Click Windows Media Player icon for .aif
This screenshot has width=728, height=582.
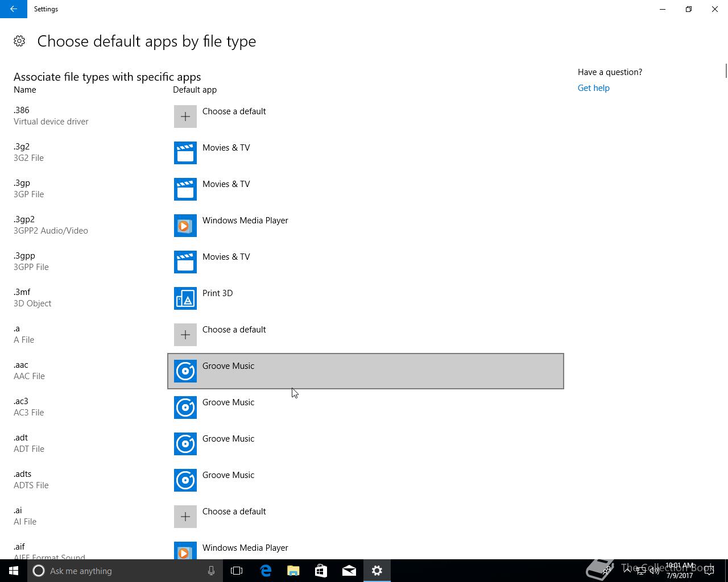click(185, 550)
